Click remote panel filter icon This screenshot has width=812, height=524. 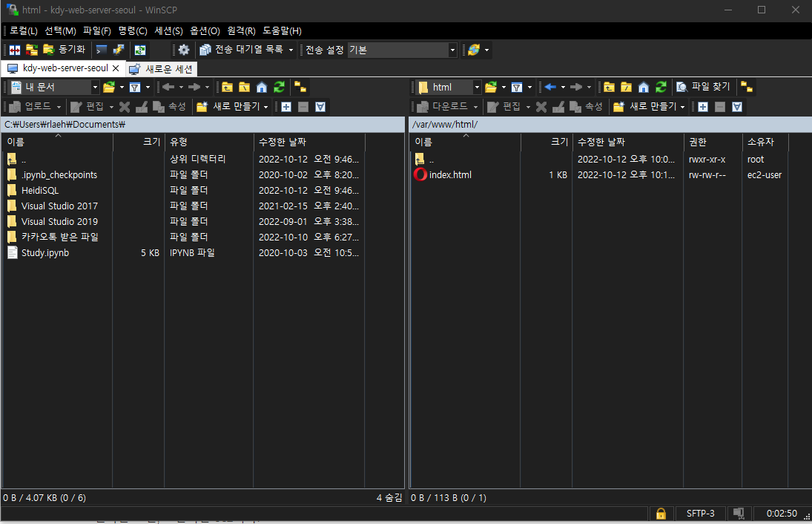(516, 87)
